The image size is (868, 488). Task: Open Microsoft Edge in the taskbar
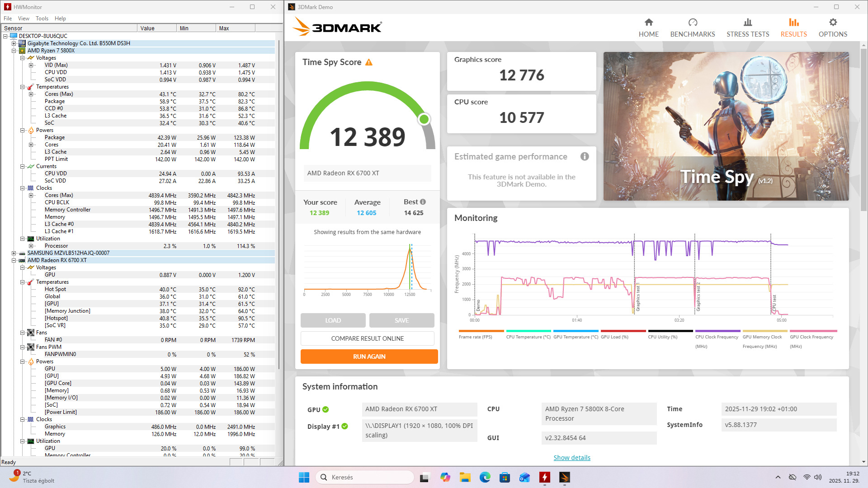pos(485,477)
